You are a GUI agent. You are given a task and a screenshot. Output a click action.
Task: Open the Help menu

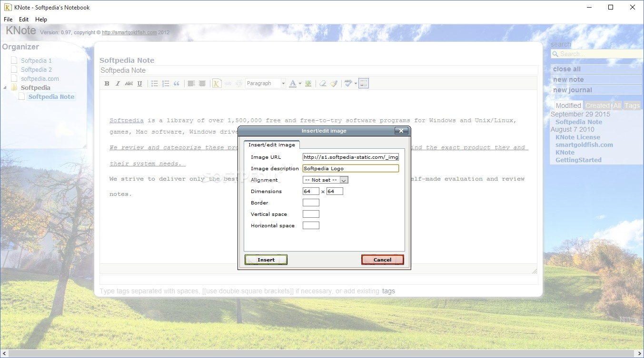click(x=41, y=19)
